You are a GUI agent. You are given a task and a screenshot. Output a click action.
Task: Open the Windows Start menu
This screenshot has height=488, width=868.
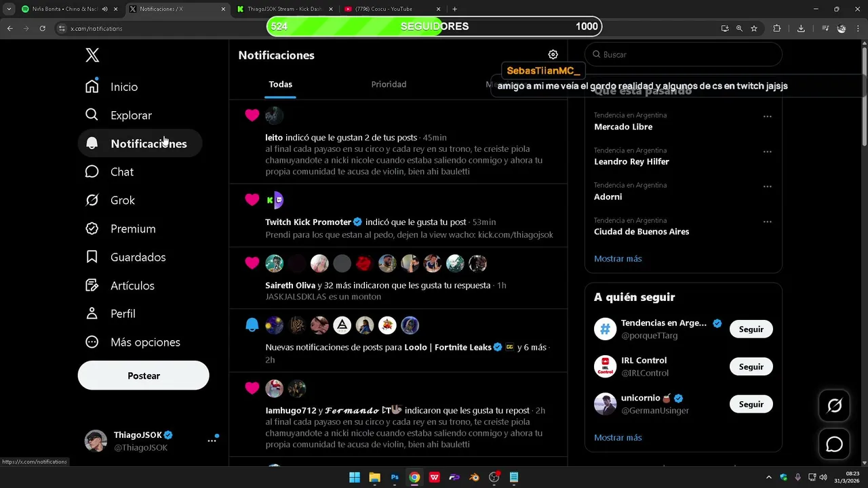[355, 477]
